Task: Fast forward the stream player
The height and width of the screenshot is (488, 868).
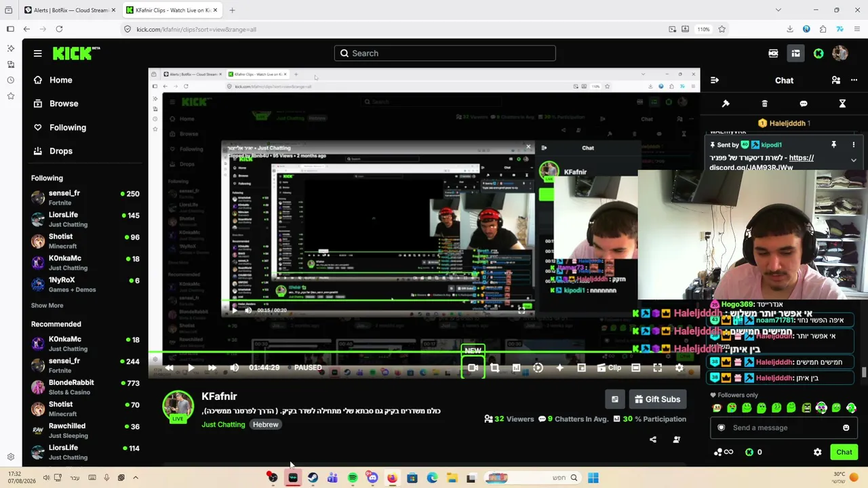Action: pos(212,368)
